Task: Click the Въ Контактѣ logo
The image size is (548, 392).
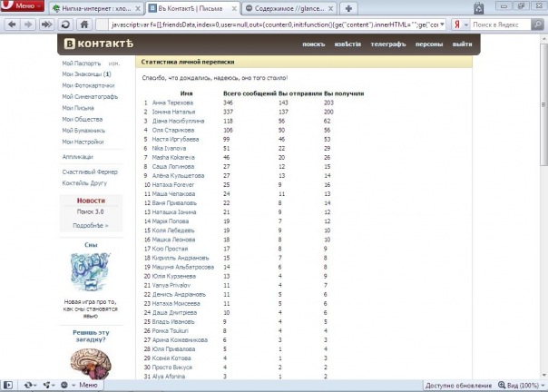Action: [99, 44]
